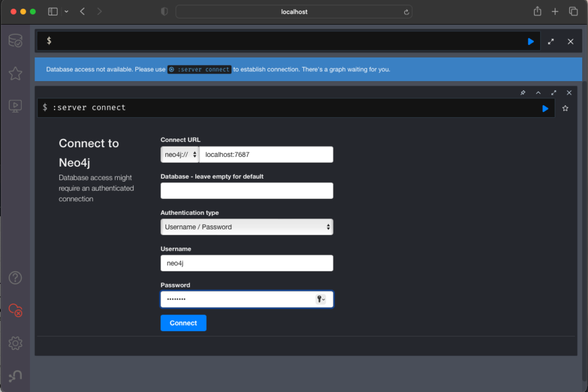This screenshot has height=392, width=588.
Task: Close the server connect frame
Action: [569, 93]
